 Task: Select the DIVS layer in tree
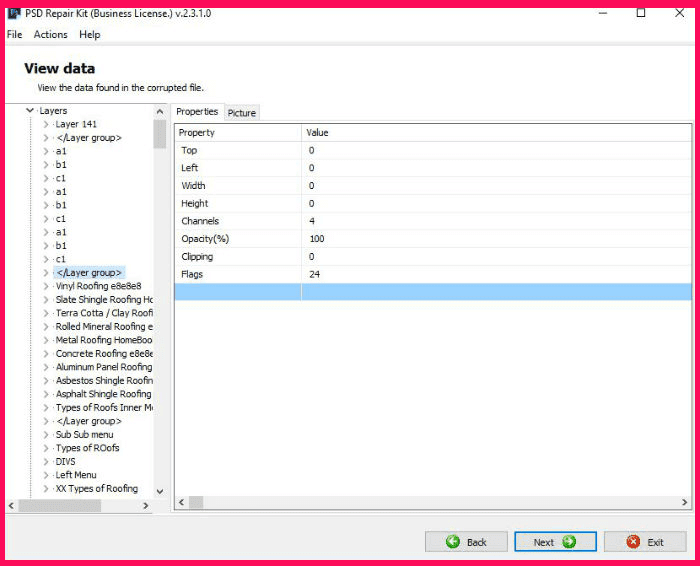66,462
